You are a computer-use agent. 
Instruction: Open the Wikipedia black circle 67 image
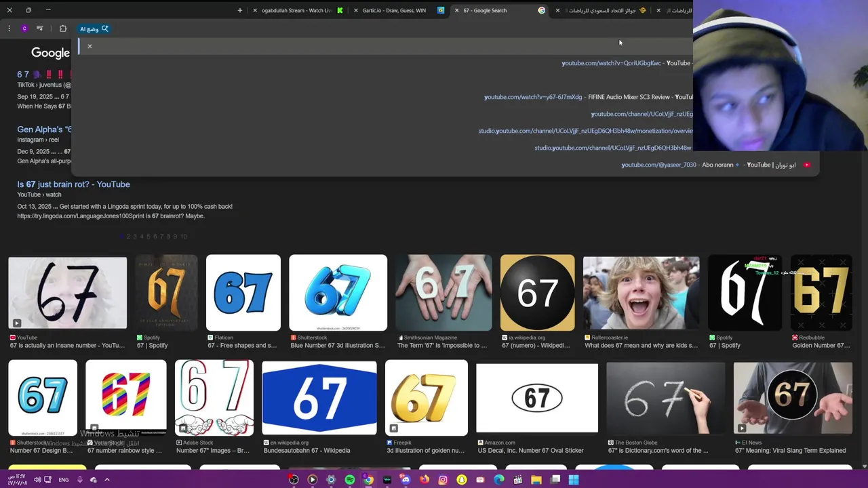(x=537, y=293)
